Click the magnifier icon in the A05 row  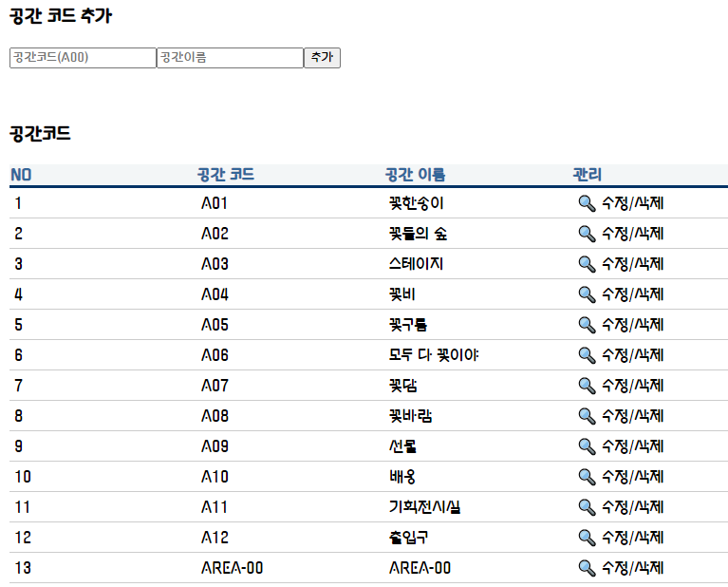pyautogui.click(x=587, y=325)
